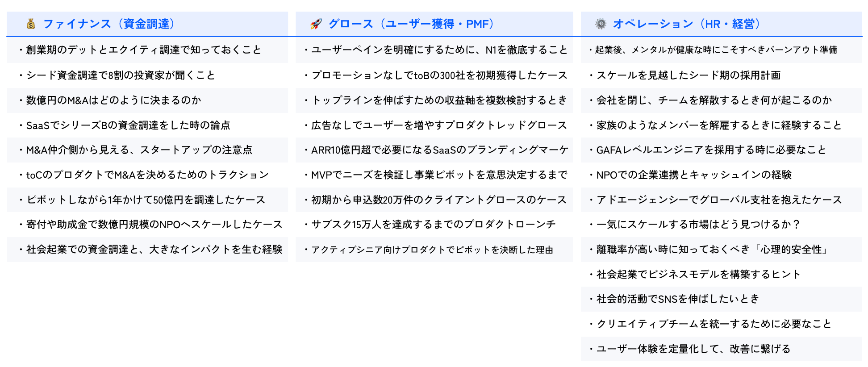This screenshot has height=367, width=868.
Task: Select ユーザー体験を定量化して、改善に繋げる
Action: coord(722,349)
